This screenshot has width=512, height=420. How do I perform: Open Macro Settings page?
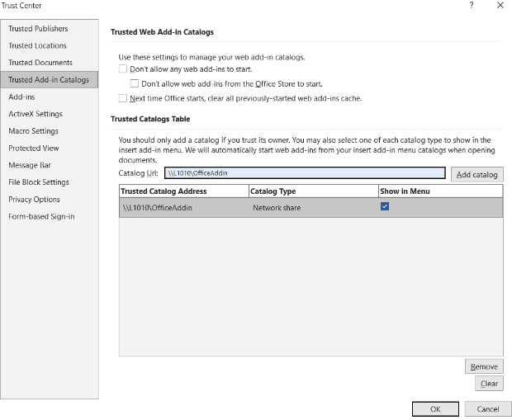coord(33,131)
